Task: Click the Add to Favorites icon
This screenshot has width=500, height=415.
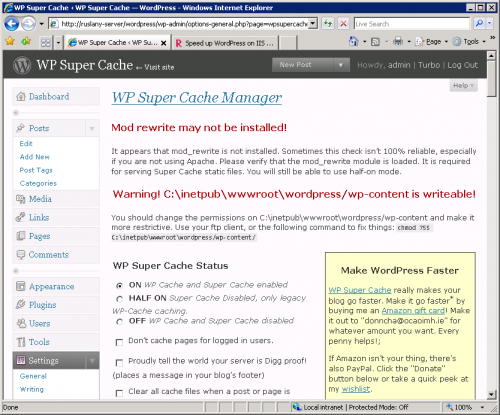Action: tap(26, 41)
